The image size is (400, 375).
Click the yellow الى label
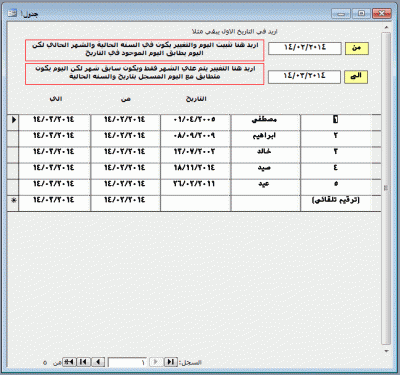click(x=356, y=77)
